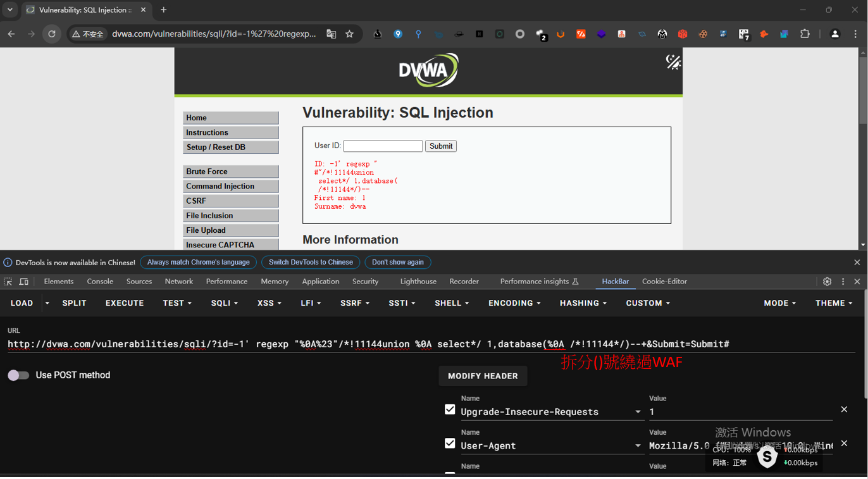
Task: Expand the Upgrade-Insecure-Requests name combo box
Action: pyautogui.click(x=638, y=412)
